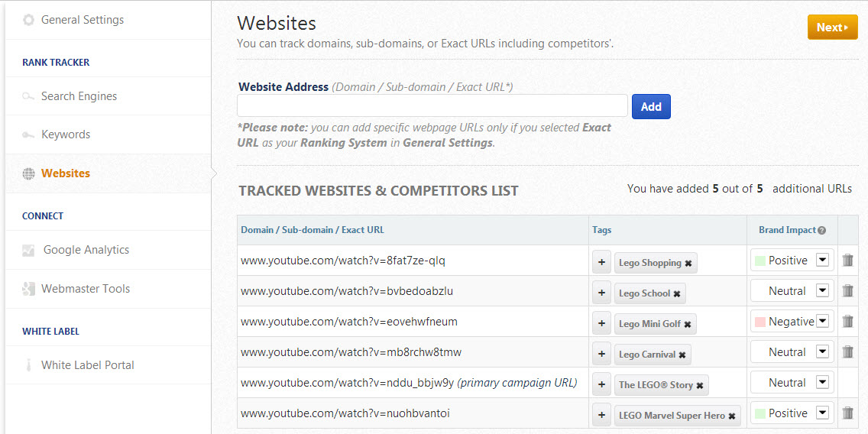The image size is (868, 434).
Task: Click the Tracked Websites & Competitors List heading
Action: coord(379,191)
